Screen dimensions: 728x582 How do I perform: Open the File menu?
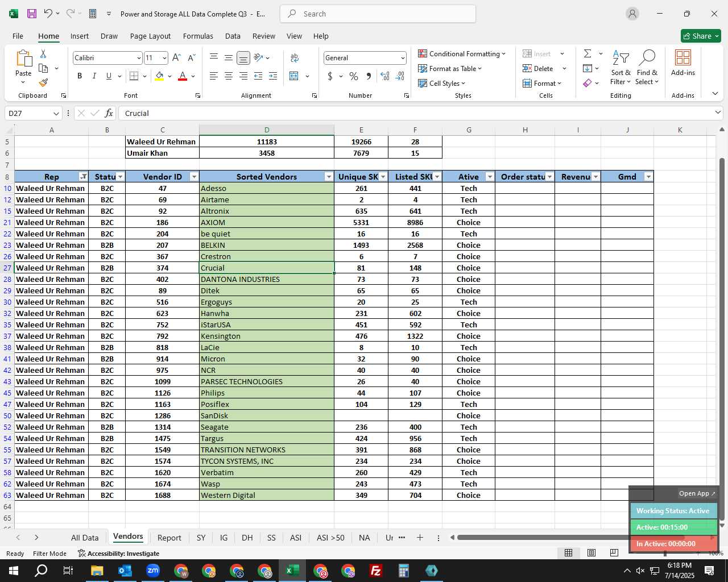tap(18, 36)
